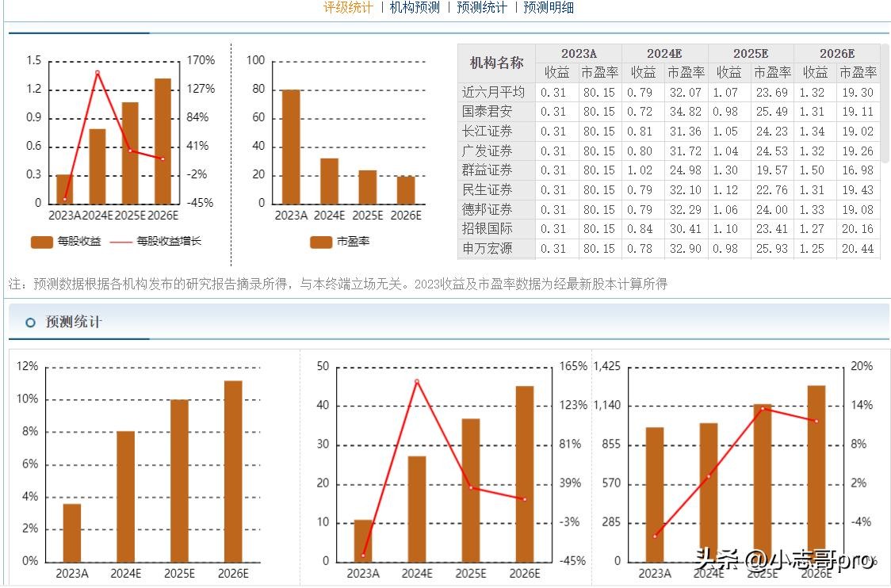Click the 2026E column header in table

click(x=836, y=53)
